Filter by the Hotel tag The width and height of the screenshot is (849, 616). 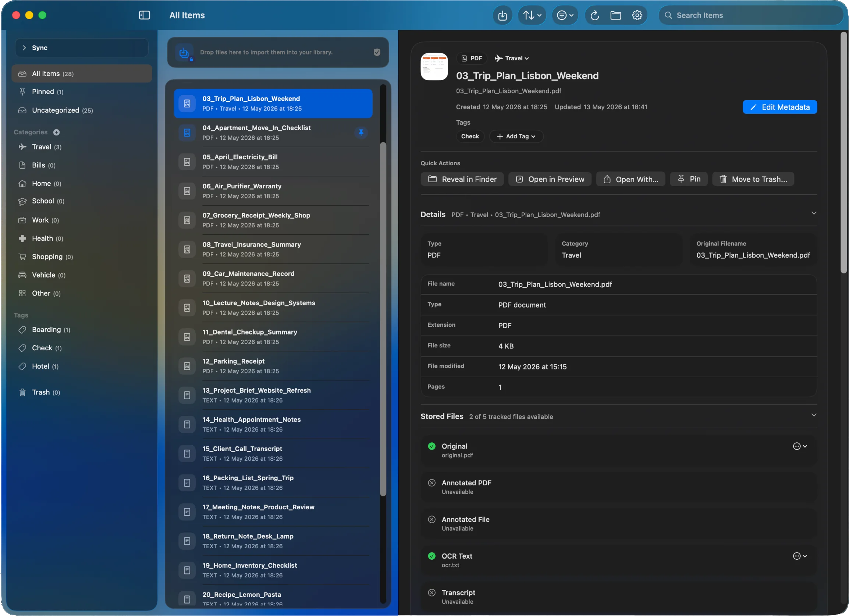(x=82, y=367)
